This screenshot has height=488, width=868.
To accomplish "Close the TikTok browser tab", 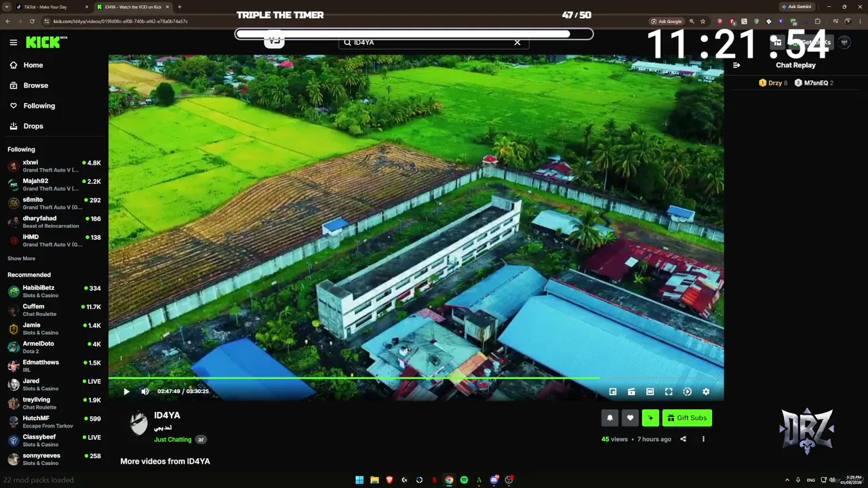I will point(87,7).
